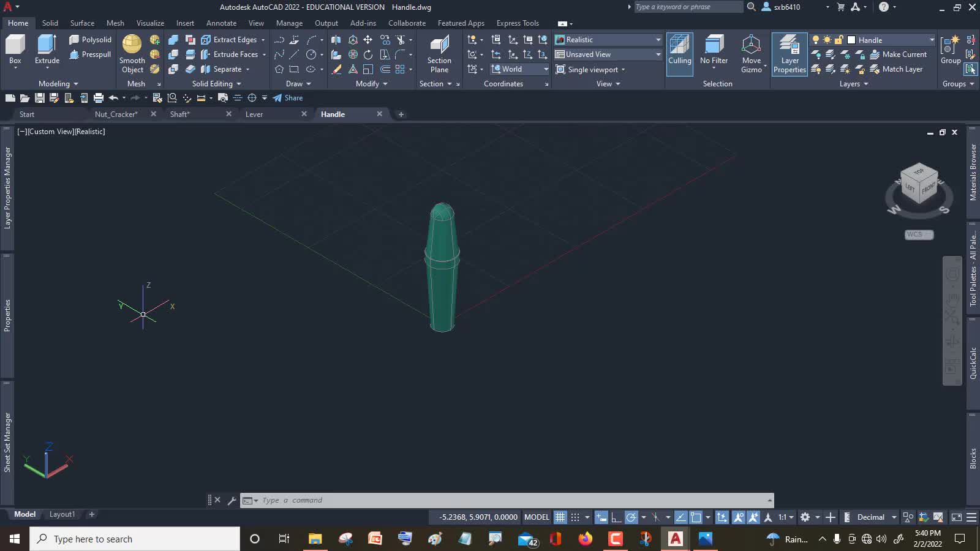Open the World coordinate system dropdown
980x551 pixels.
tap(519, 69)
